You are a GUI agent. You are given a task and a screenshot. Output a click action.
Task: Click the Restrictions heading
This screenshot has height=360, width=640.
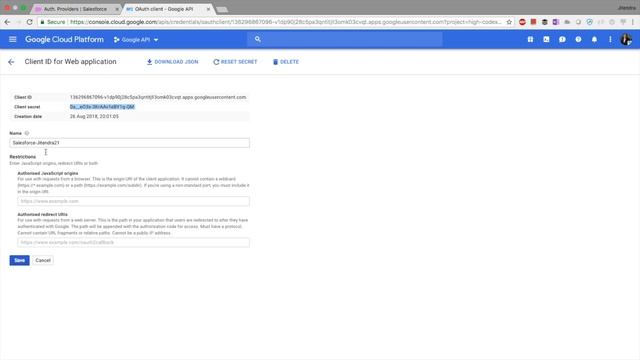click(23, 157)
